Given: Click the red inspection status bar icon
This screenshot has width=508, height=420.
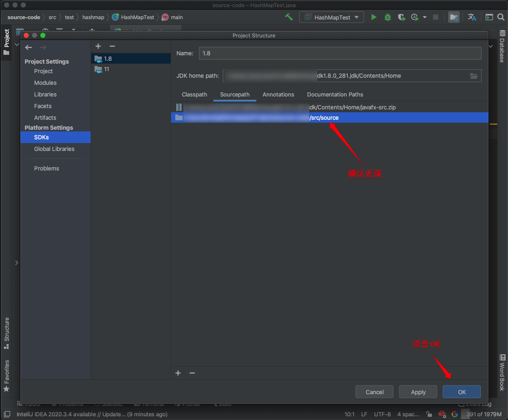Looking at the screenshot, I should pos(442,414).
